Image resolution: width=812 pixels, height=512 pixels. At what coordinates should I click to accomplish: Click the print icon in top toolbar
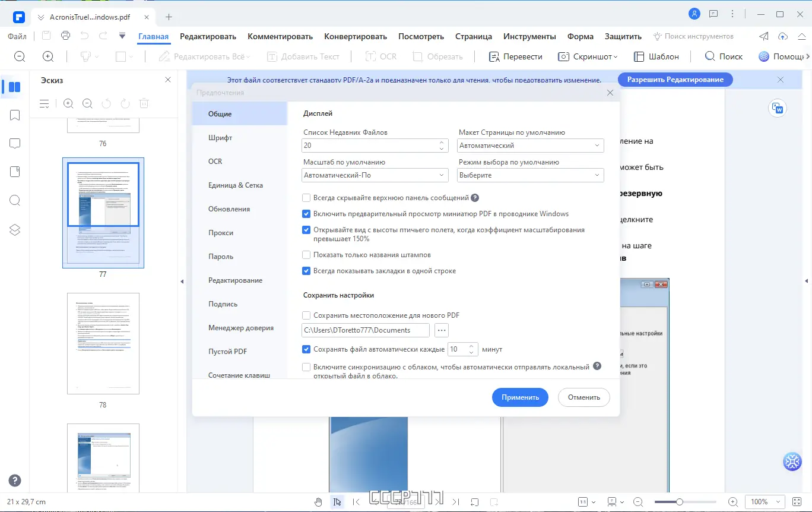click(x=65, y=36)
